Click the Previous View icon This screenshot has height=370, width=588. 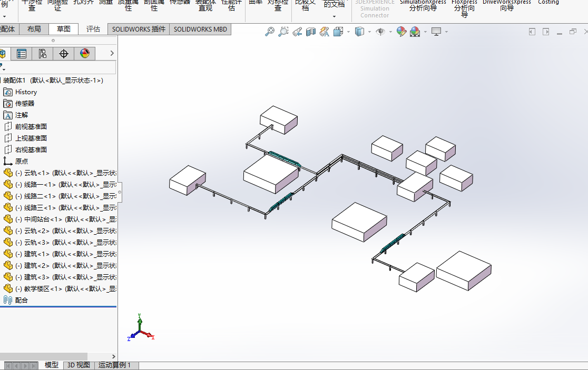[297, 32]
